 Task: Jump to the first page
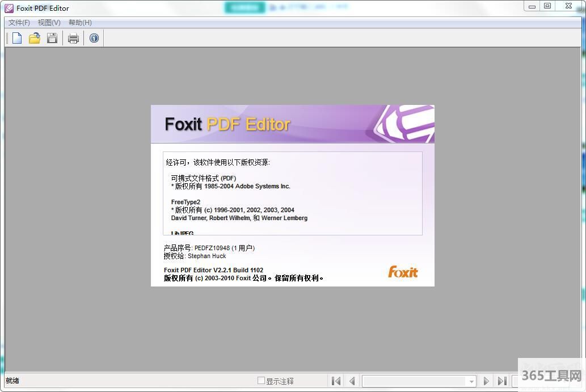336,381
